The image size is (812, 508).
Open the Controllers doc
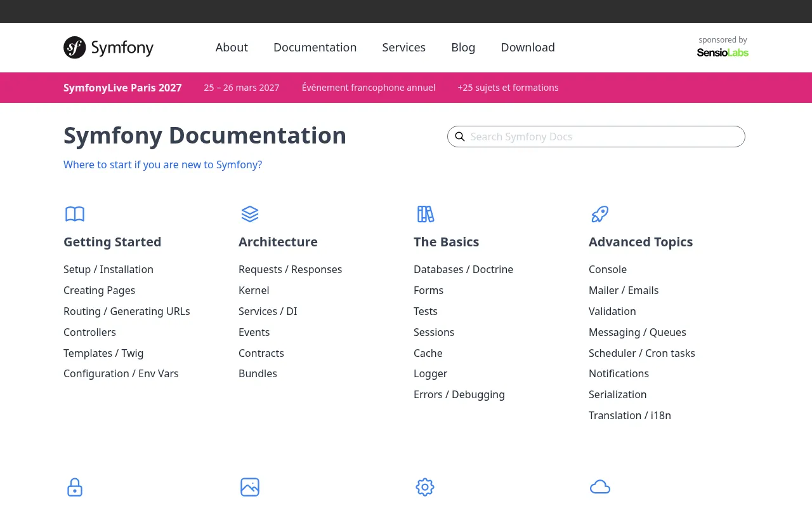click(89, 332)
